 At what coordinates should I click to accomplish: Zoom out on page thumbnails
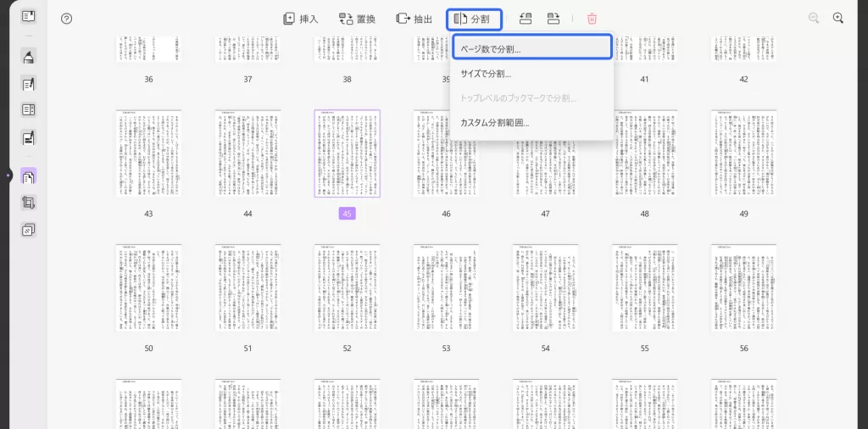click(x=813, y=19)
